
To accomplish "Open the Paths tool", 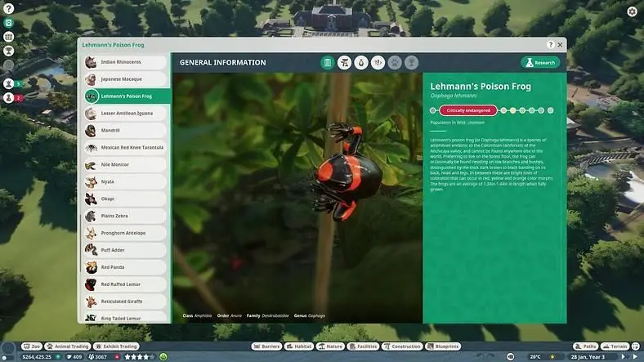I will click(x=586, y=346).
